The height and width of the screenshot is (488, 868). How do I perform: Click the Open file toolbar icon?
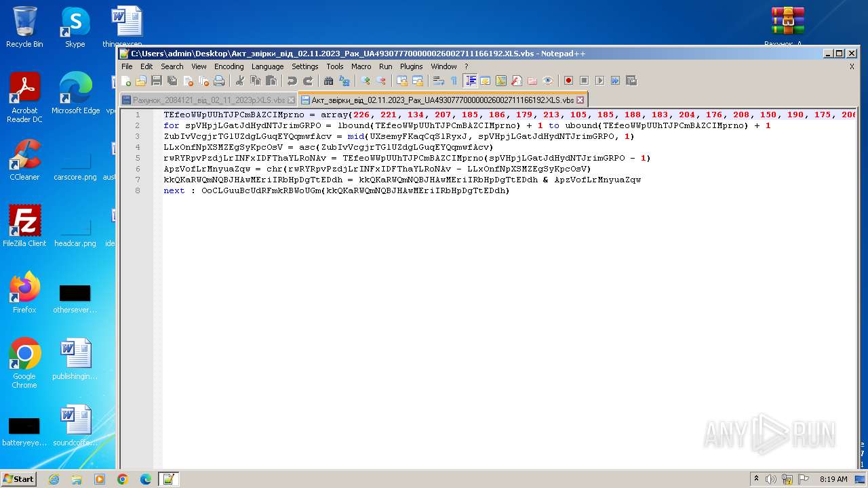click(141, 81)
